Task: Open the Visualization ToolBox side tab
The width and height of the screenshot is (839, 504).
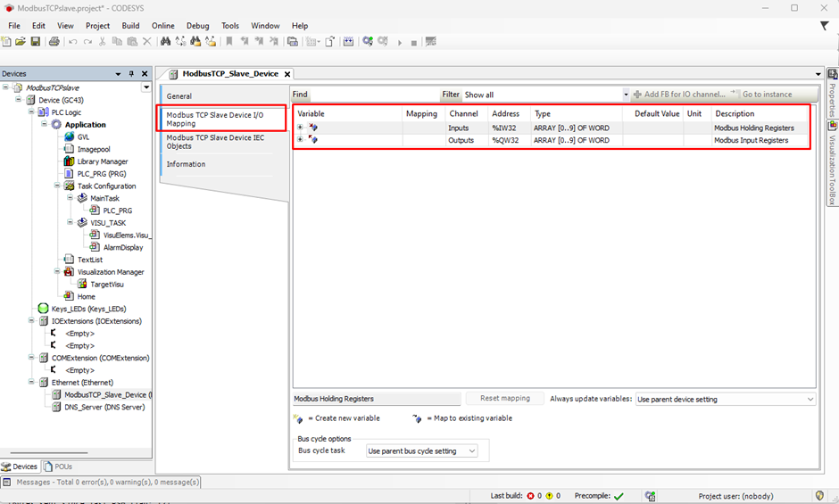Action: click(x=833, y=163)
